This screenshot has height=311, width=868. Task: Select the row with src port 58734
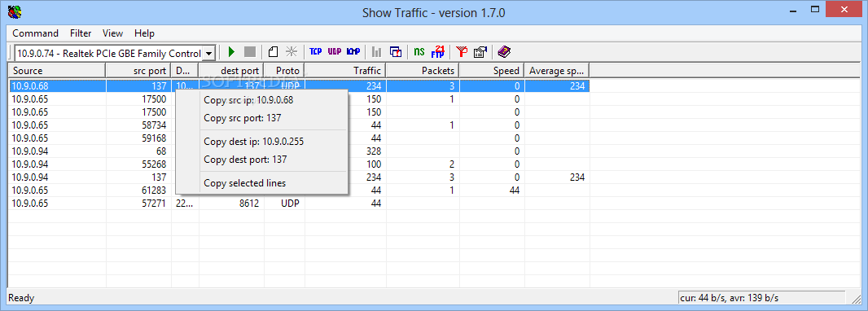[299, 125]
